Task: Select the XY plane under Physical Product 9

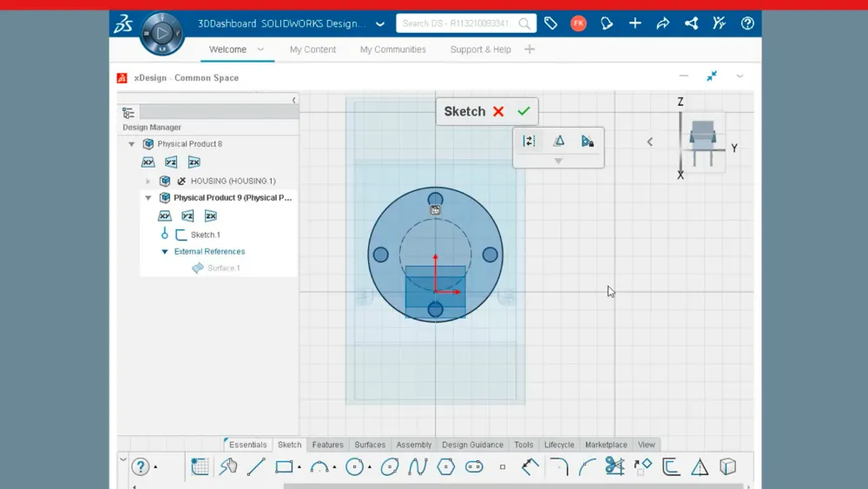Action: click(x=164, y=216)
